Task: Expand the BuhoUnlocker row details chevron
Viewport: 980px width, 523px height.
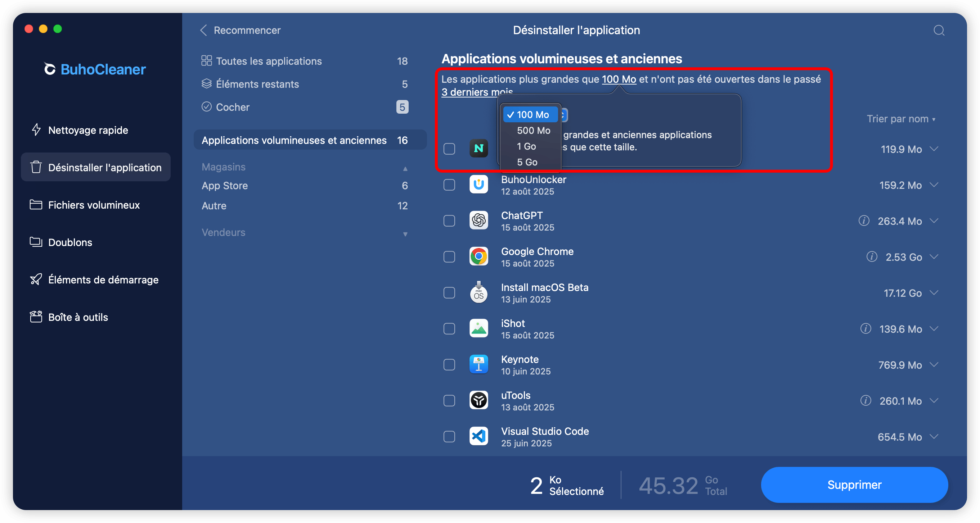Action: [x=934, y=185]
